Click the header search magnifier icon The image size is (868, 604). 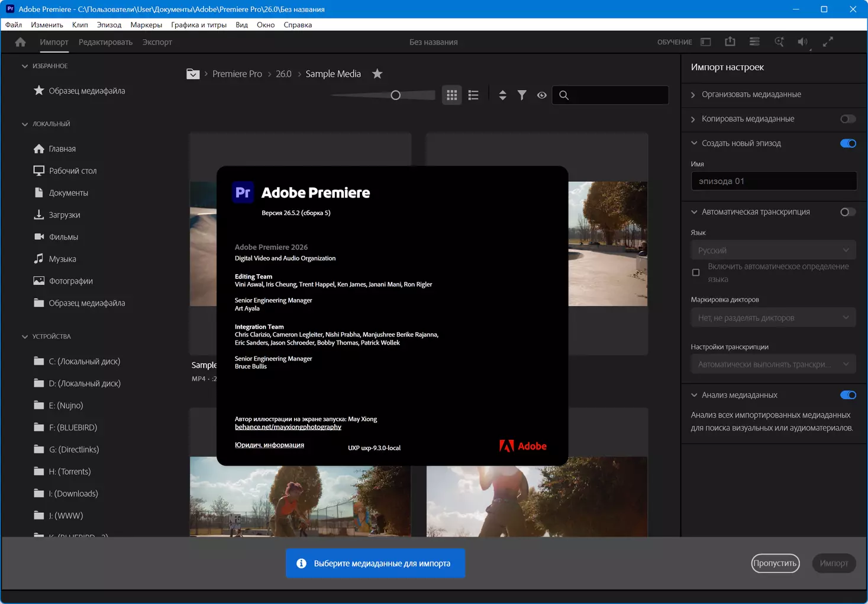[x=779, y=42]
